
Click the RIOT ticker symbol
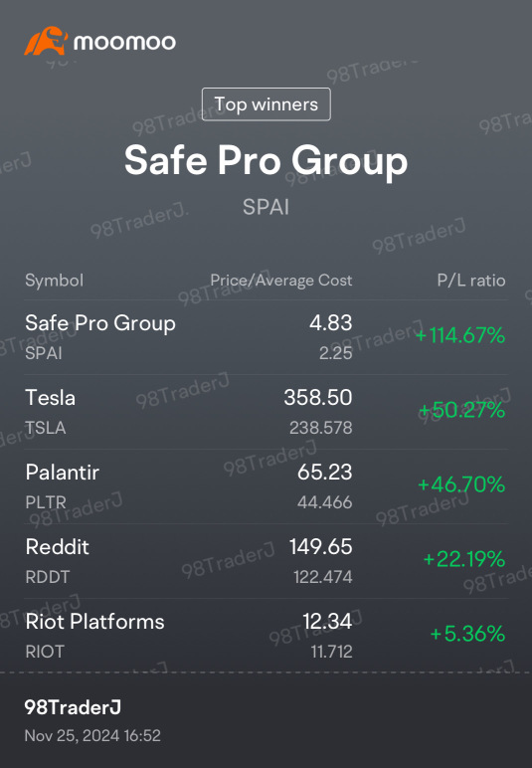(x=45, y=652)
